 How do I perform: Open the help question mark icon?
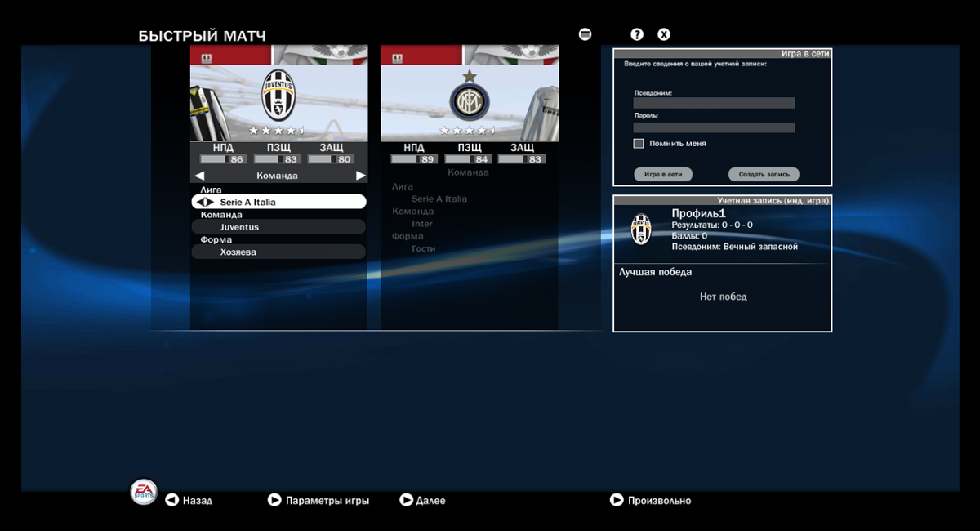[635, 33]
